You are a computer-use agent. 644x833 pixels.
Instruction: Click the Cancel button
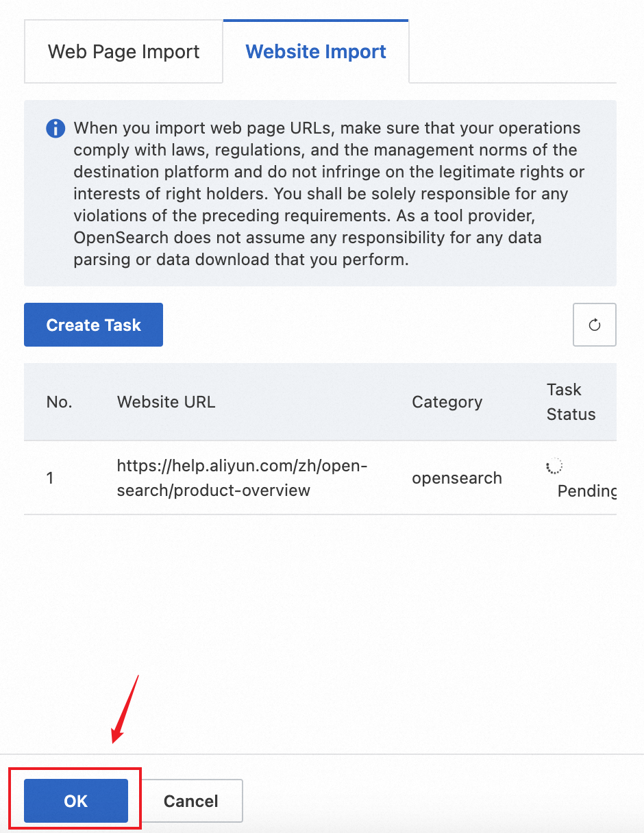(191, 801)
